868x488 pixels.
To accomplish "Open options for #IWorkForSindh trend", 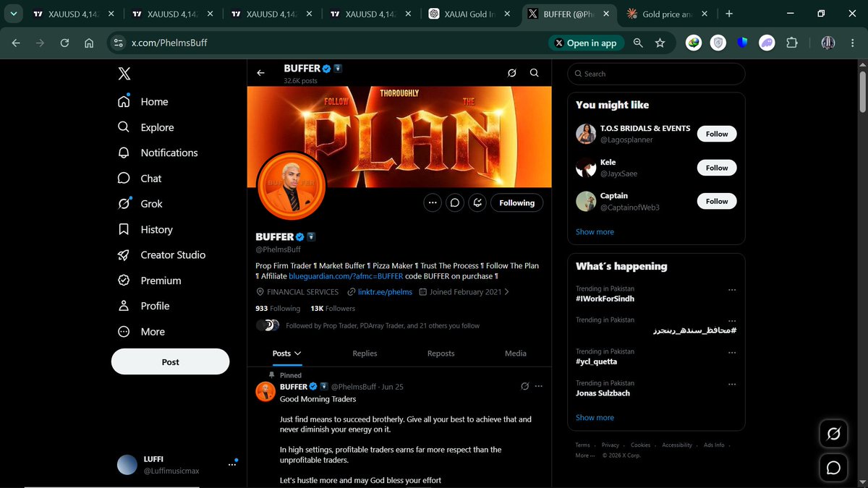I will tap(732, 289).
